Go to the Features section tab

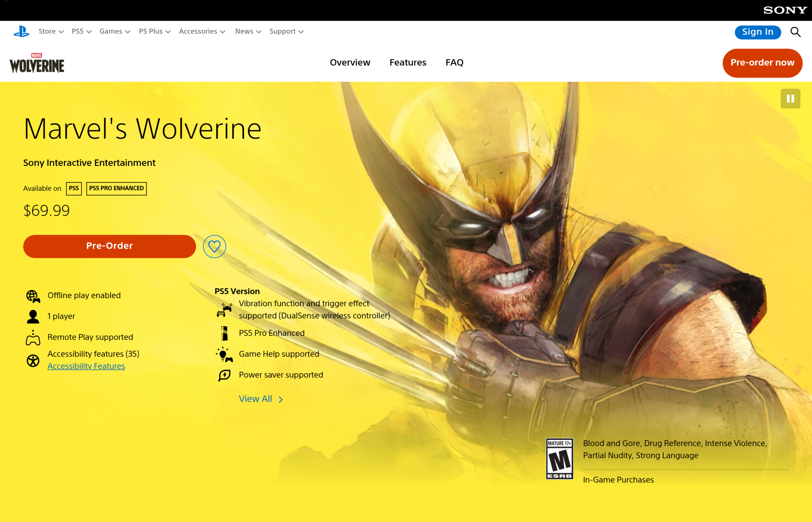[x=408, y=63]
